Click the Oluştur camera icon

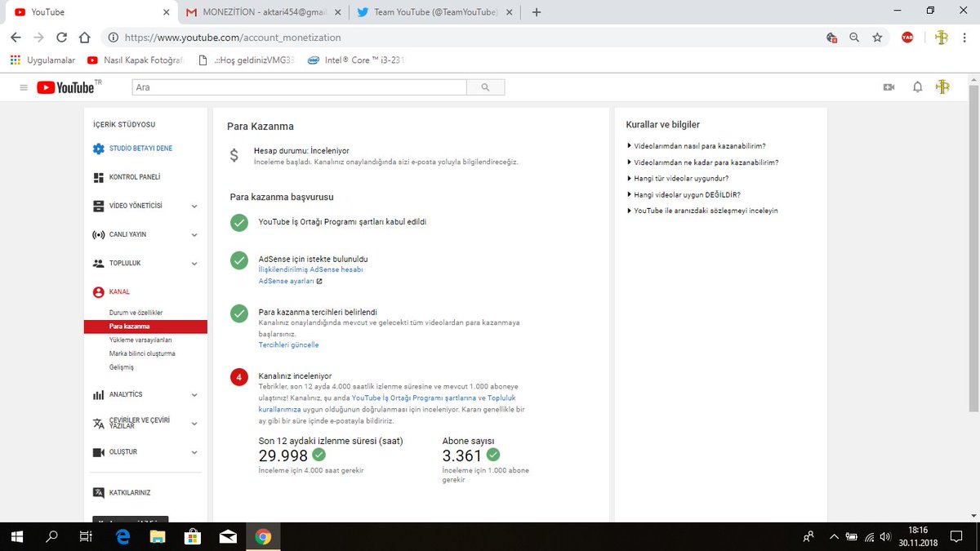point(99,452)
